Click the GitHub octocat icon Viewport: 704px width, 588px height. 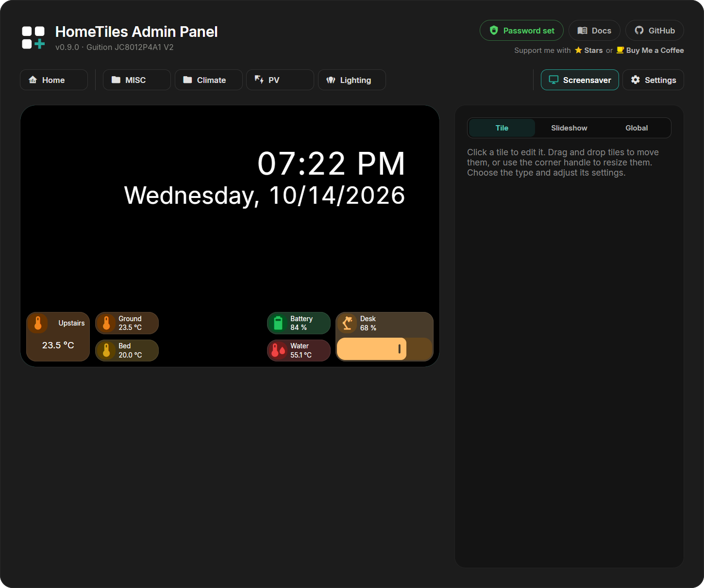(x=639, y=31)
